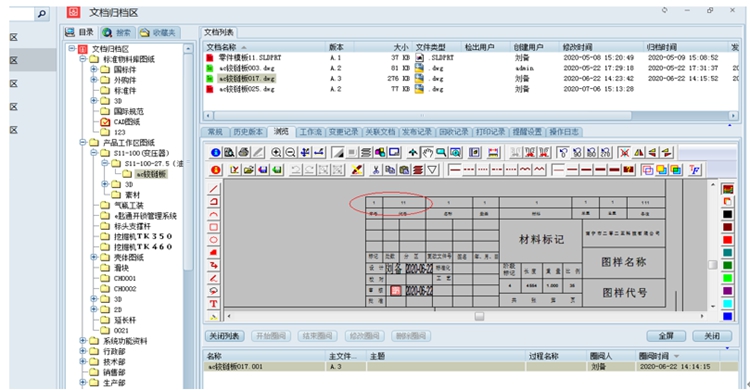Click the red exclamation icon in markup toolbar

pos(215,169)
